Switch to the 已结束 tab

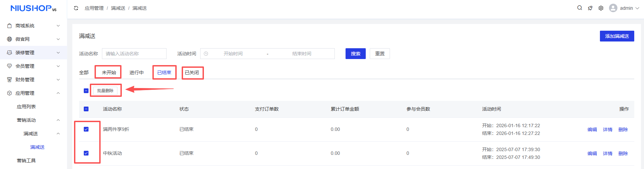click(x=164, y=73)
